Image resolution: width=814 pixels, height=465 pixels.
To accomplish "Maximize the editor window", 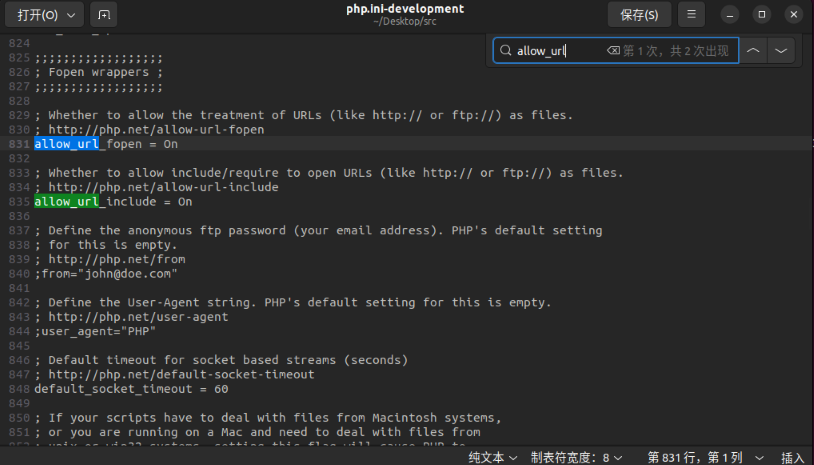I will (762, 15).
